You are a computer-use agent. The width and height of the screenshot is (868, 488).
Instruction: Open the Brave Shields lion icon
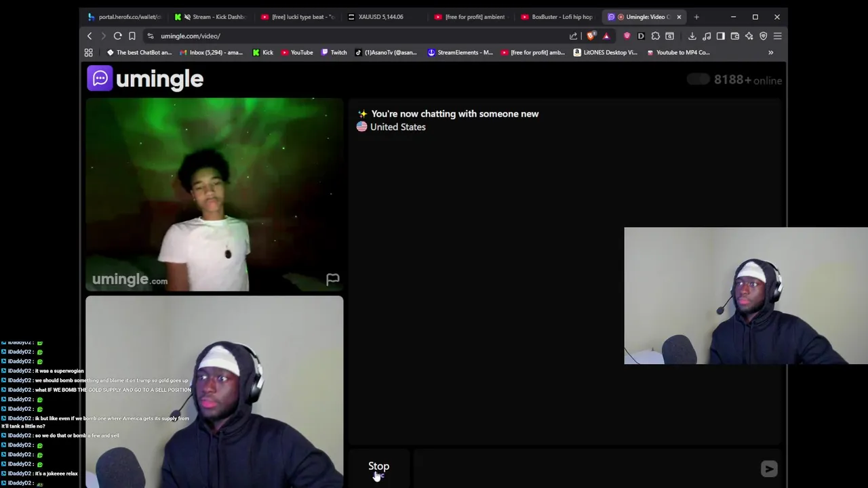(591, 36)
